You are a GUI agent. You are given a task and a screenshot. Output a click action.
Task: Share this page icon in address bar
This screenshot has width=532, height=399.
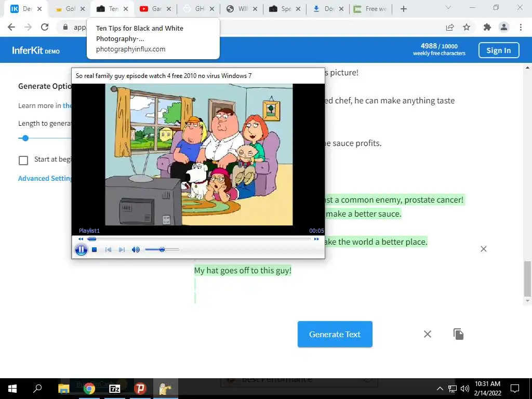coord(450,27)
